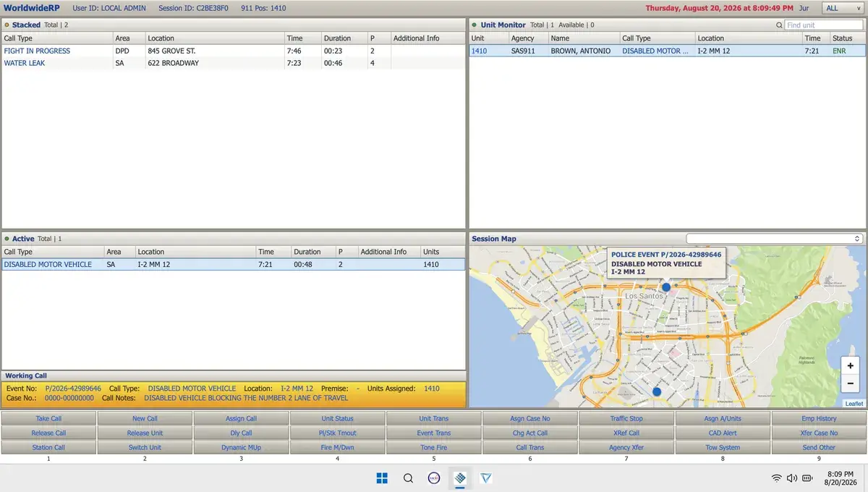The width and height of the screenshot is (868, 492).
Task: Open the ALL jurisdiction dropdown
Action: point(843,8)
